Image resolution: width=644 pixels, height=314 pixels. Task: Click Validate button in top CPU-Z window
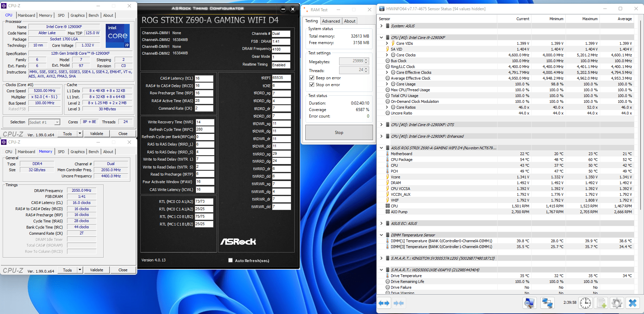(96, 134)
